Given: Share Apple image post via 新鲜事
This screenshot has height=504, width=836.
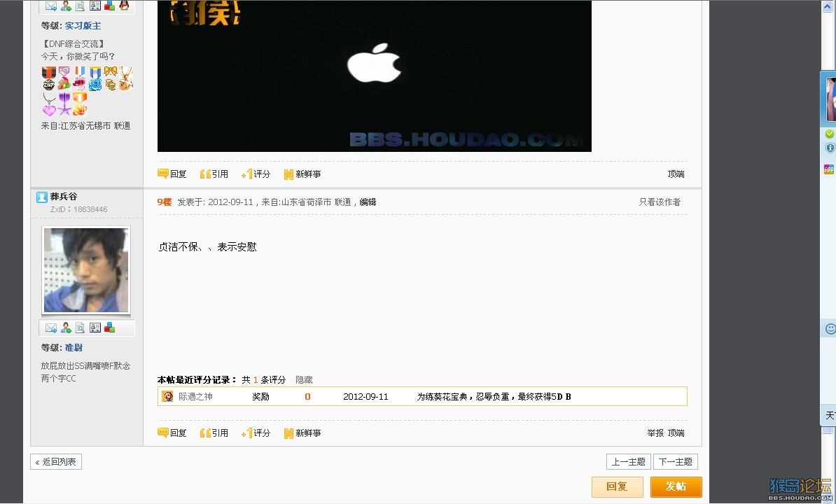Looking at the screenshot, I should click(302, 174).
